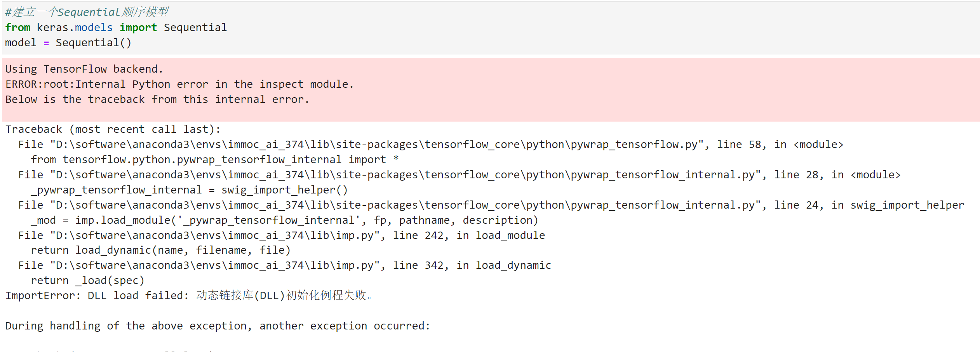Click 'from tensorflow.python.pywrap_tensorflow_internal import *' line
Image resolution: width=980 pixels, height=352 pixels.
pos(214,160)
